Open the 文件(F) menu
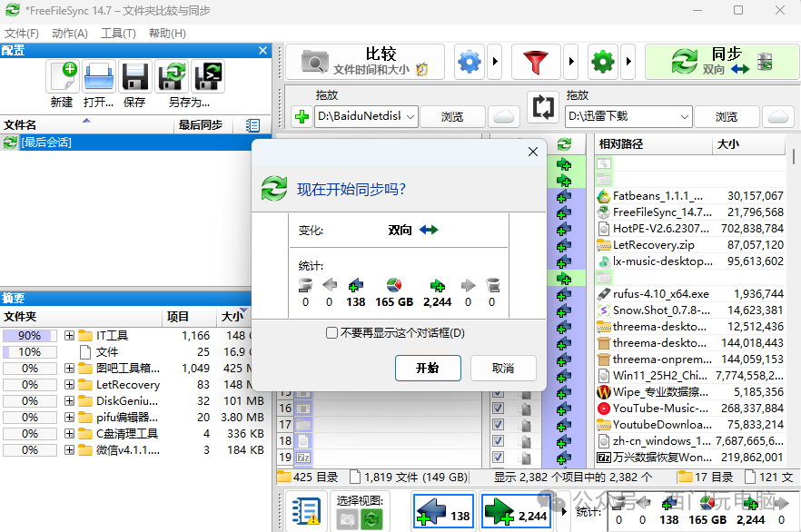The width and height of the screenshot is (801, 532). click(22, 34)
